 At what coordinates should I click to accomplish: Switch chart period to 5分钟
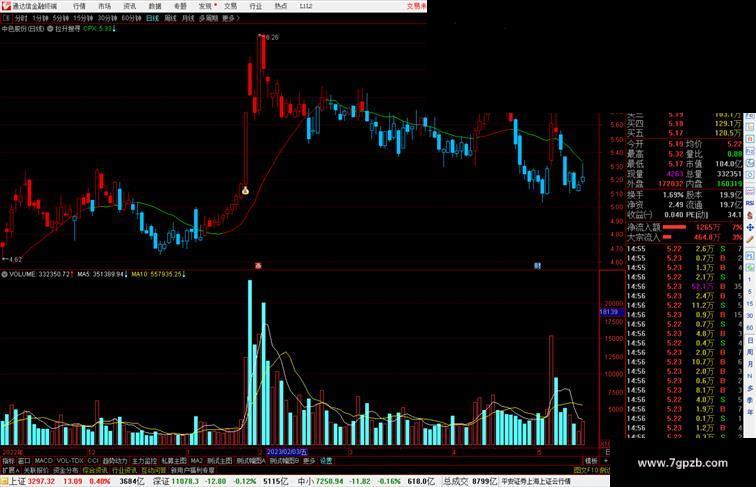coord(60,18)
